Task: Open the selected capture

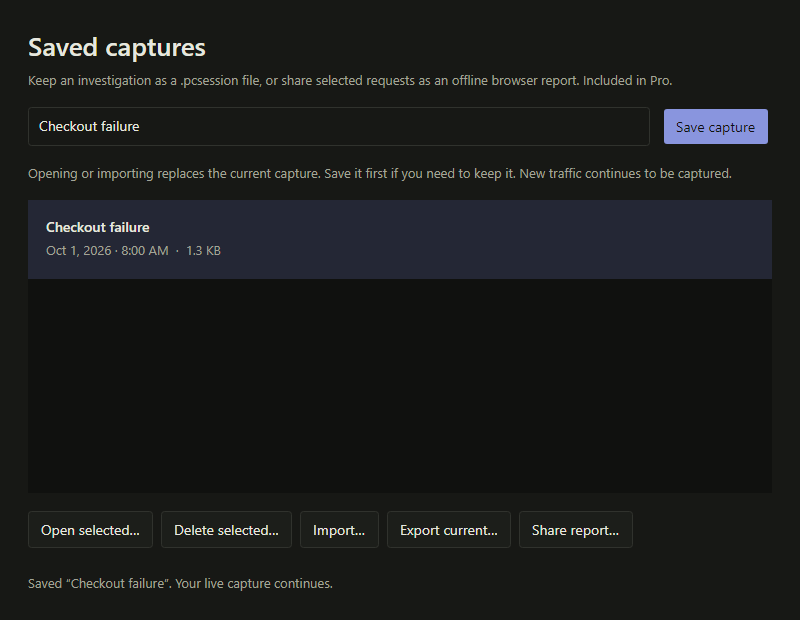Action: click(x=90, y=530)
